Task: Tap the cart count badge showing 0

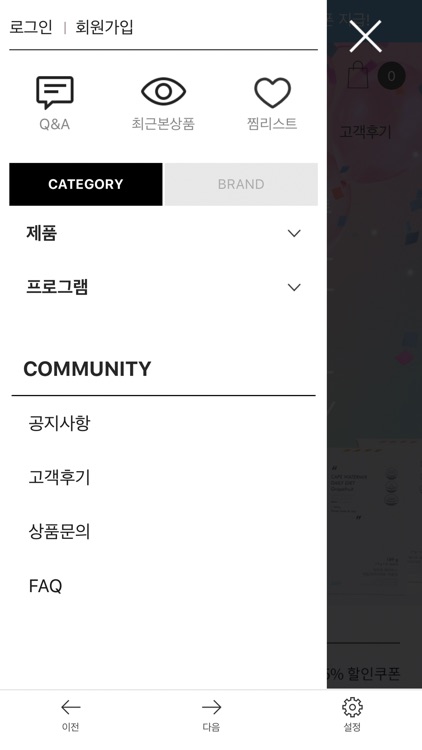Action: point(391,76)
